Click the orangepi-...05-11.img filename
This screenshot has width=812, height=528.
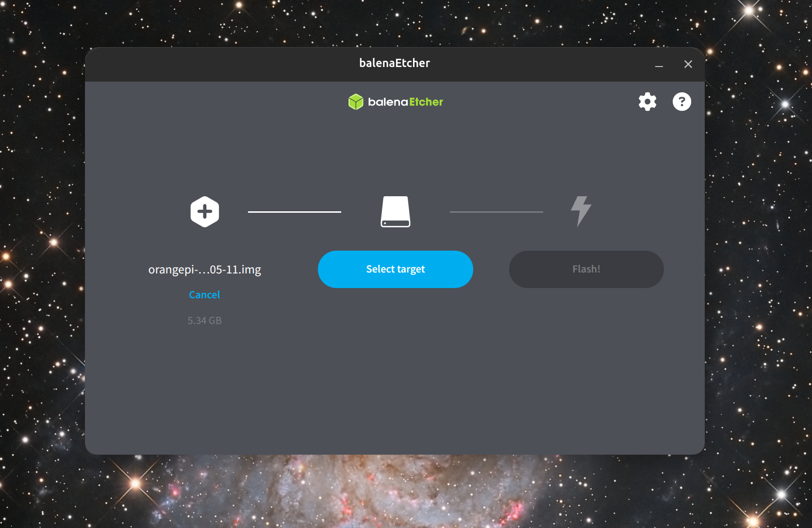point(204,270)
